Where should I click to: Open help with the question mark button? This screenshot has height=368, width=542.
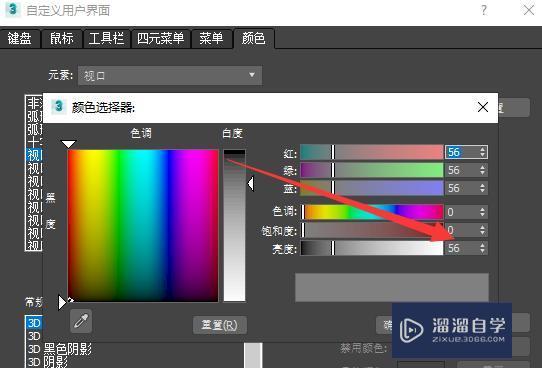click(x=484, y=10)
